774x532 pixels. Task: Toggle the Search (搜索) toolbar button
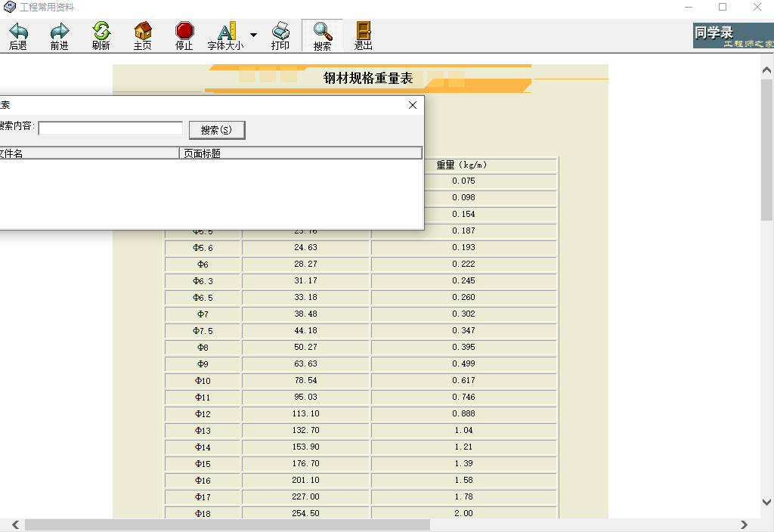[323, 36]
